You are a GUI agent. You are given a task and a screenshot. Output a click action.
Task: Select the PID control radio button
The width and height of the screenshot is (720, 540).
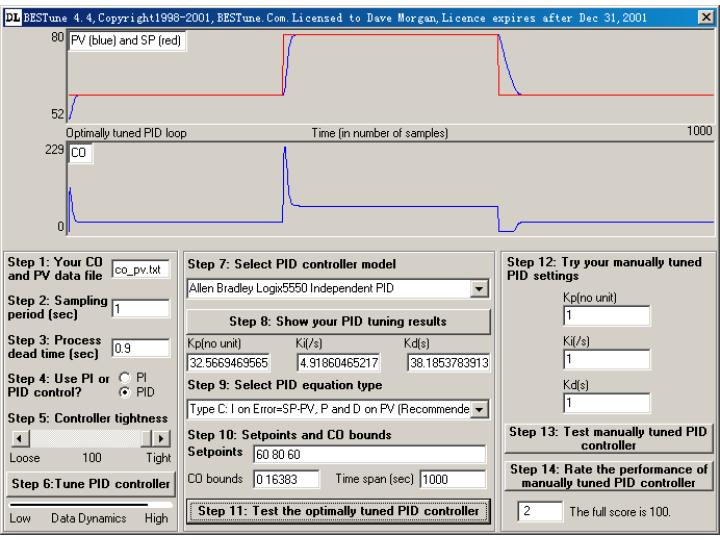(x=124, y=392)
